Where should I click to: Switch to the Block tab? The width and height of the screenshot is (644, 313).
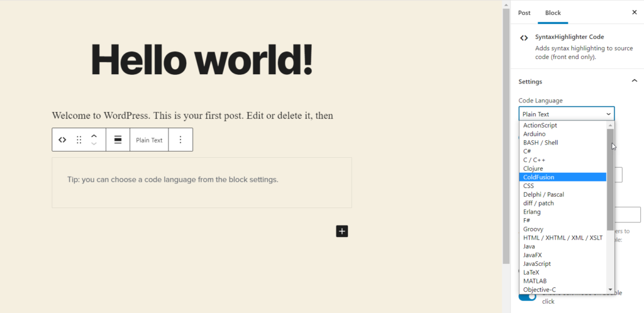(553, 13)
